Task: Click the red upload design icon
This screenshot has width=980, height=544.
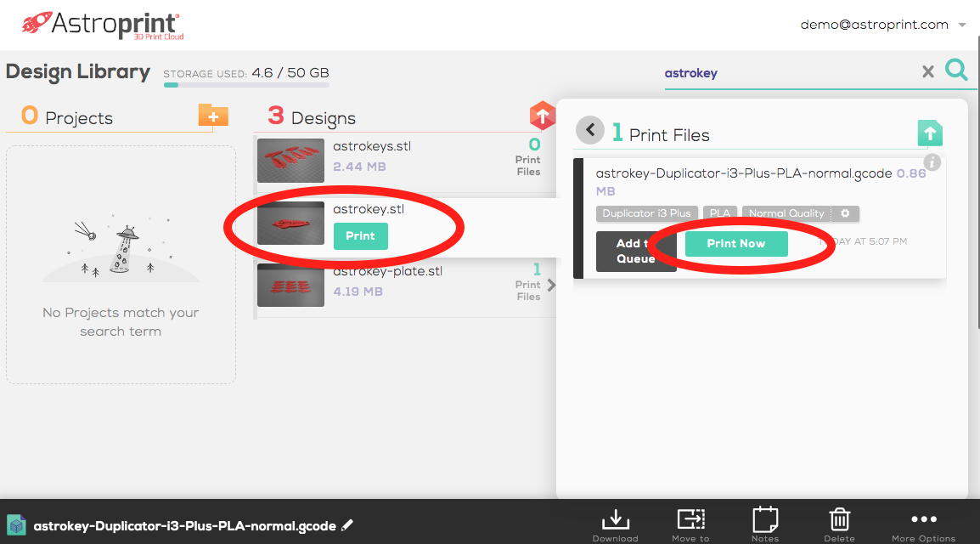Action: pyautogui.click(x=542, y=116)
